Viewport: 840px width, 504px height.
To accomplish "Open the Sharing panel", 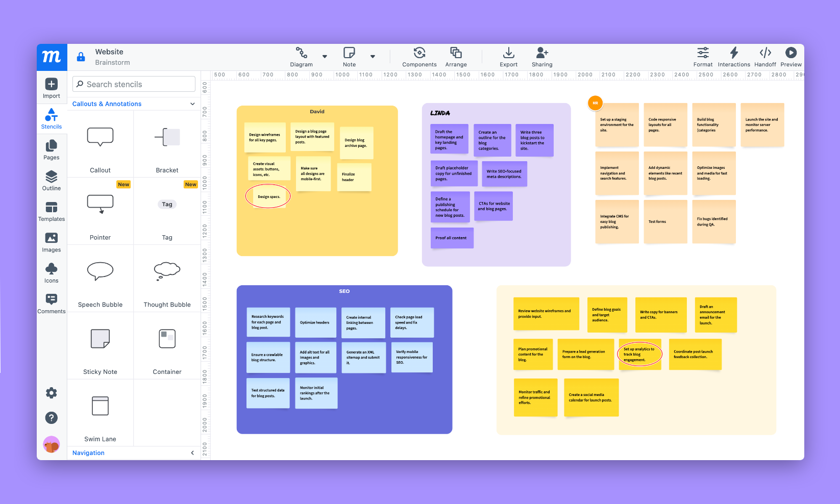I will click(x=541, y=56).
